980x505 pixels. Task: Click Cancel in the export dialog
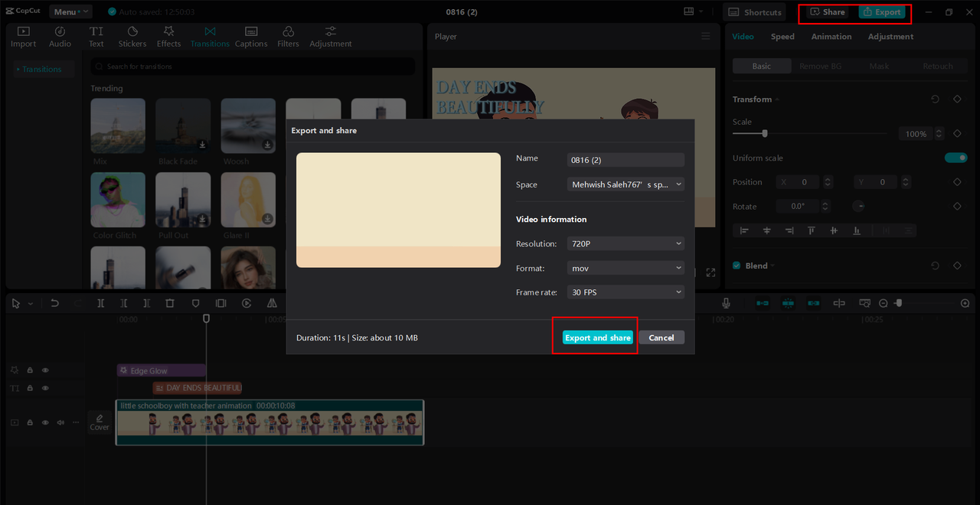coord(661,337)
